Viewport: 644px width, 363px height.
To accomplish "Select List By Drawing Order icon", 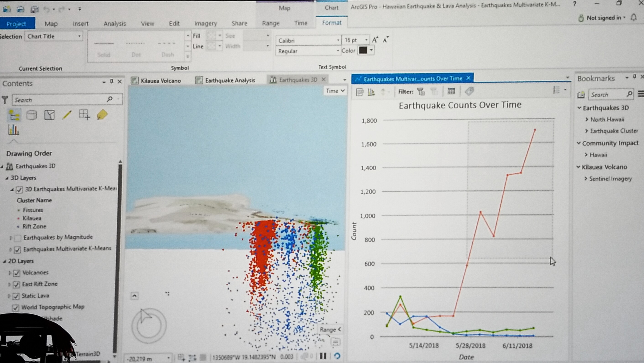I will tap(14, 115).
